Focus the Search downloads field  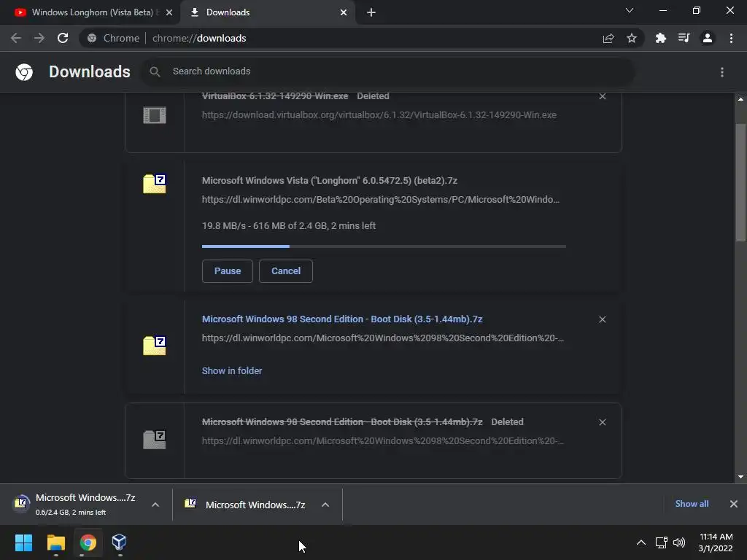click(x=387, y=71)
